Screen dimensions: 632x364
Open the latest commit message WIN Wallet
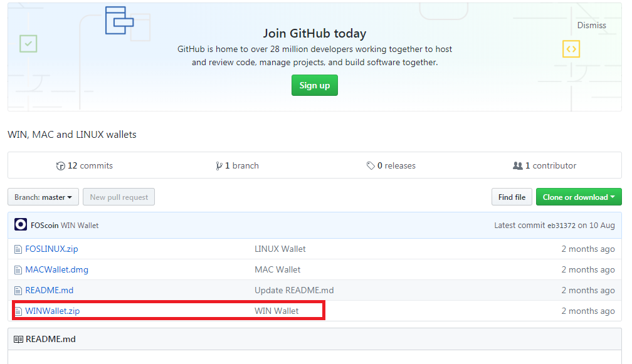tap(80, 226)
